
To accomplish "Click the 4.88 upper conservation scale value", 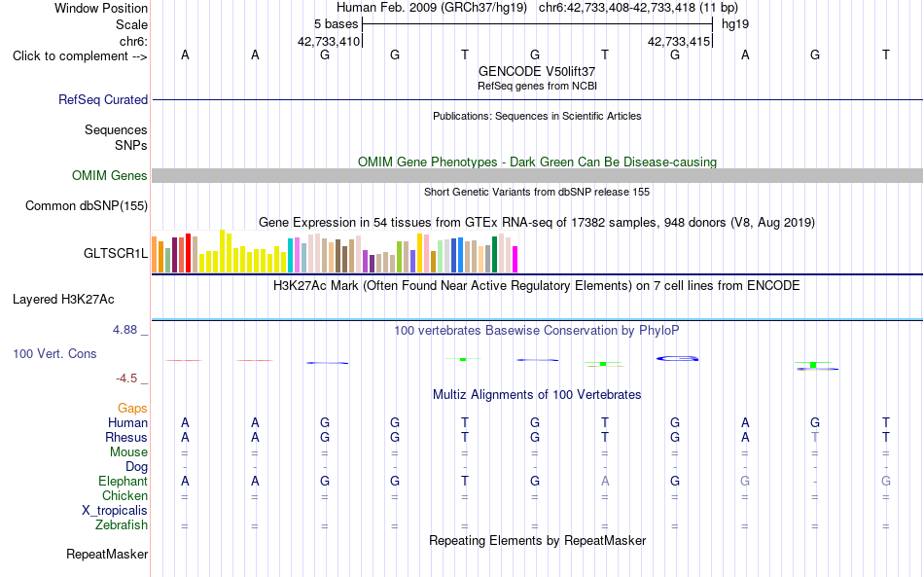I will coord(124,330).
